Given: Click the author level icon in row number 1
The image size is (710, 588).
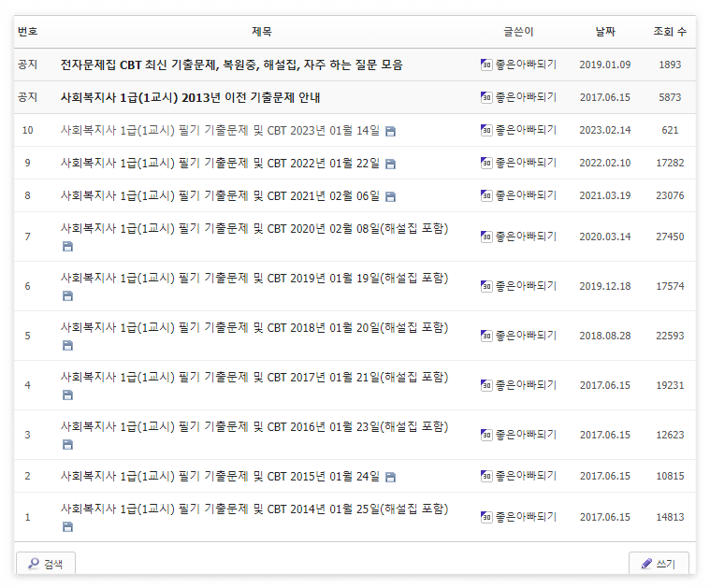Looking at the screenshot, I should (x=486, y=516).
